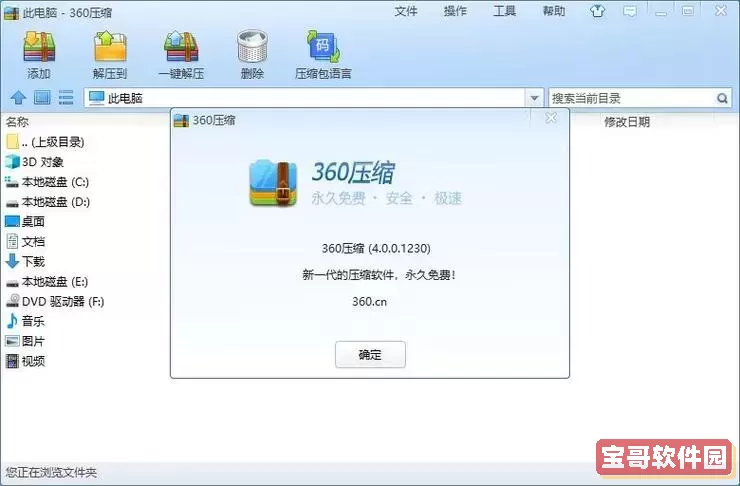
Task: Click the 本地磁盘 (C:) drive icon
Action: pyautogui.click(x=12, y=182)
